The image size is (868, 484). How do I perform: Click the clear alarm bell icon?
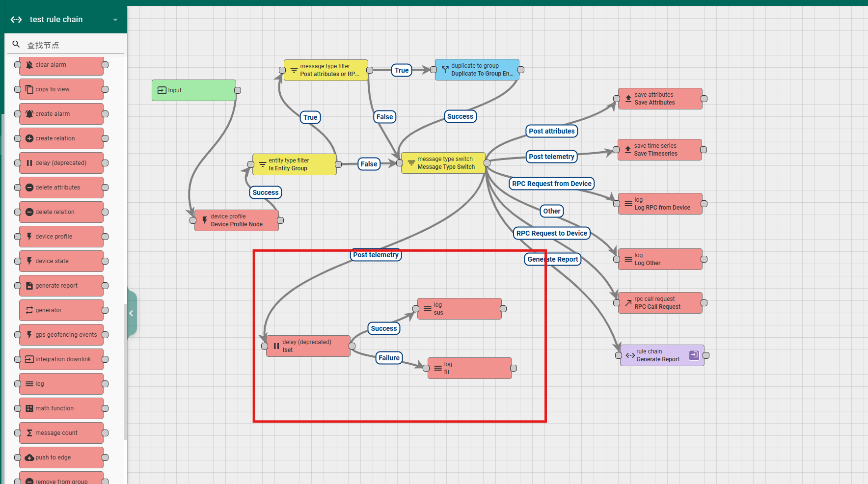(29, 65)
